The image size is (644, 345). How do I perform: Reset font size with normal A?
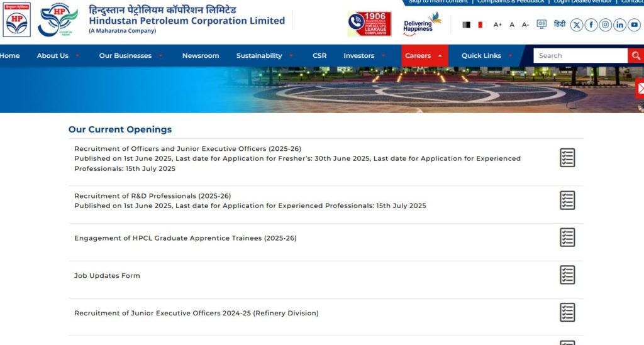(x=512, y=25)
